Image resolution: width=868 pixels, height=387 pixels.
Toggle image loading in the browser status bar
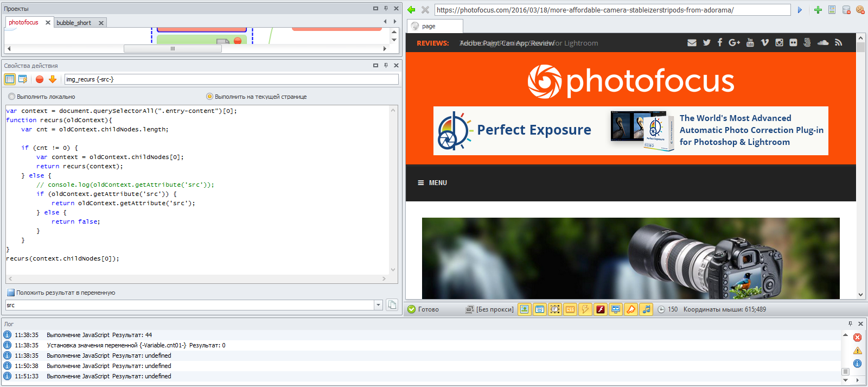(525, 309)
